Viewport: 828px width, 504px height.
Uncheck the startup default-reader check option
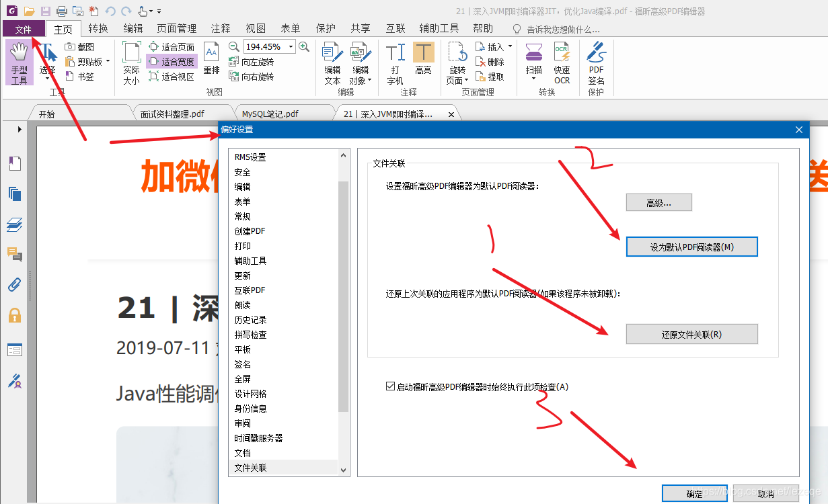point(390,385)
